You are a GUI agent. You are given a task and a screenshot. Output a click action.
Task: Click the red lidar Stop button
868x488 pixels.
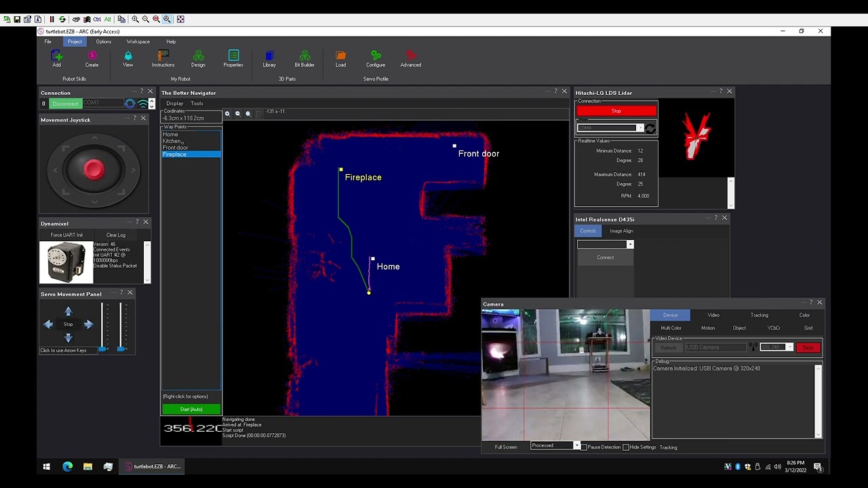(616, 110)
